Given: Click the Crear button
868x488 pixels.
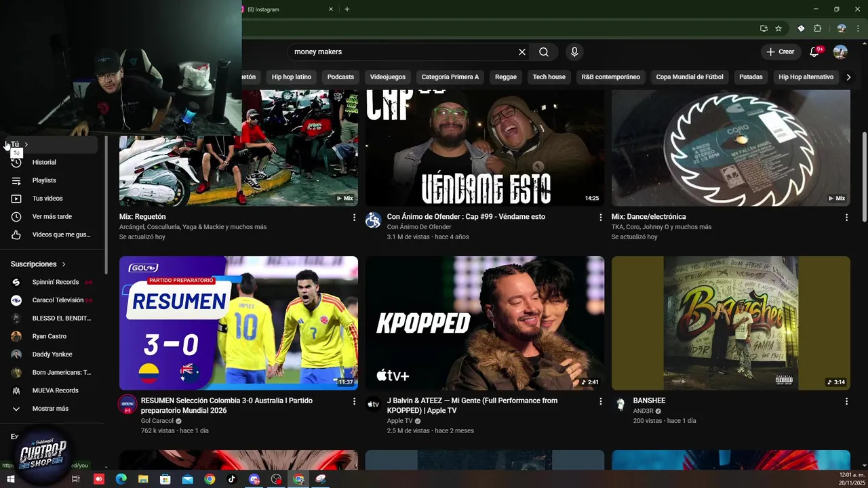Looking at the screenshot, I should [781, 52].
